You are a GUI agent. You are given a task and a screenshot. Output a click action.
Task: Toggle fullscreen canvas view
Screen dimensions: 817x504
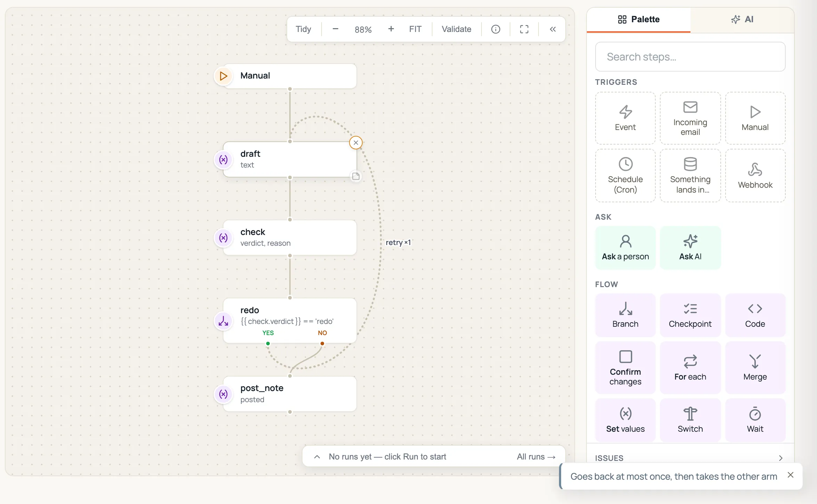[524, 29]
